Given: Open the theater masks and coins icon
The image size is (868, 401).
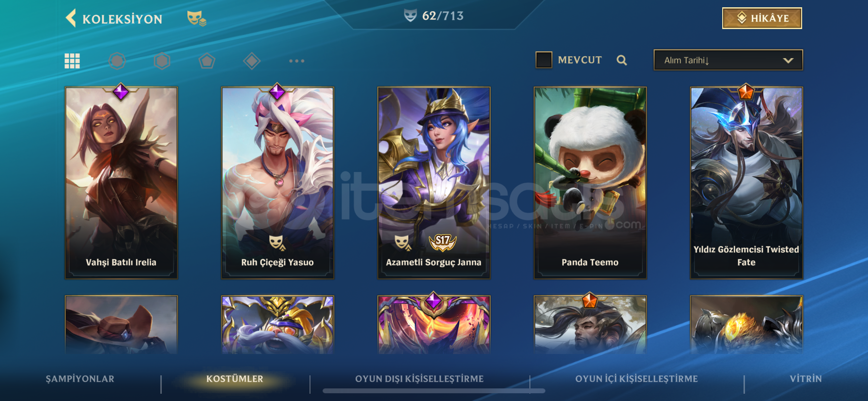Looking at the screenshot, I should (x=197, y=18).
